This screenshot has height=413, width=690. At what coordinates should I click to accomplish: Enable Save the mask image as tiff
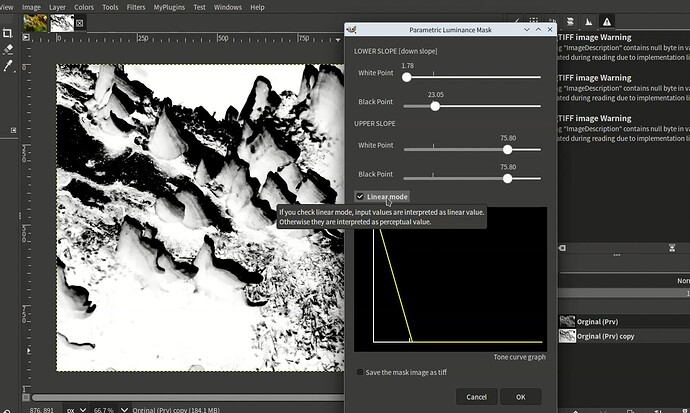[360, 372]
